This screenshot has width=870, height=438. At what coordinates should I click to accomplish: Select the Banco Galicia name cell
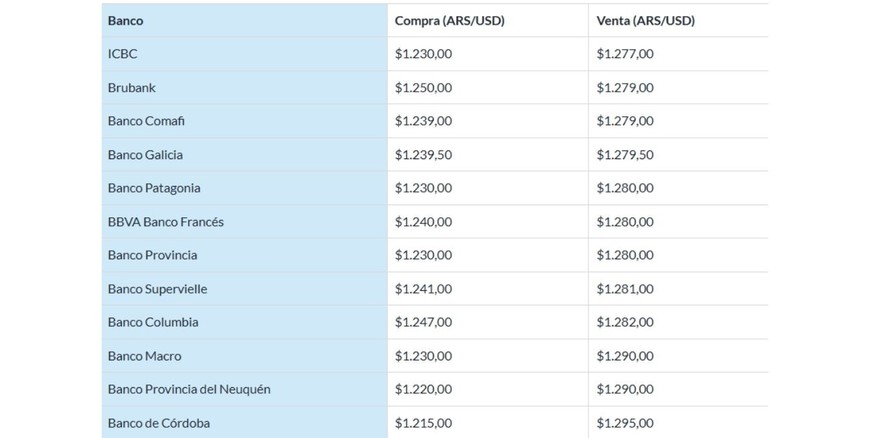pos(145,155)
